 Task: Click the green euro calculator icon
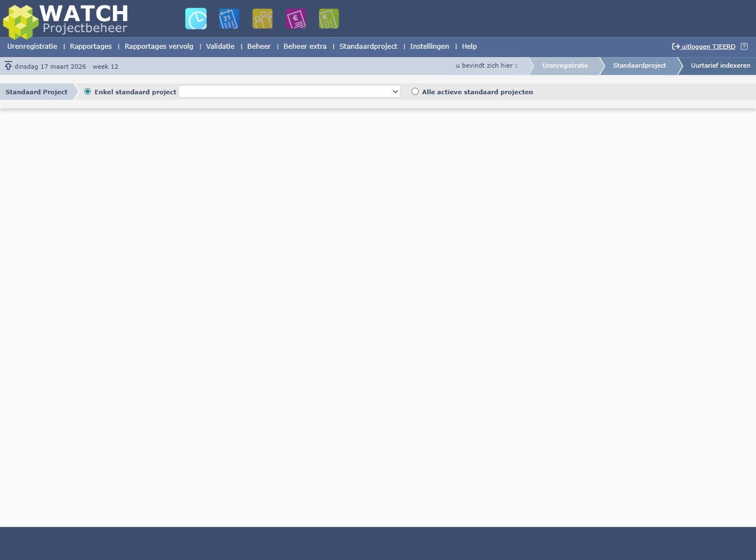click(329, 19)
